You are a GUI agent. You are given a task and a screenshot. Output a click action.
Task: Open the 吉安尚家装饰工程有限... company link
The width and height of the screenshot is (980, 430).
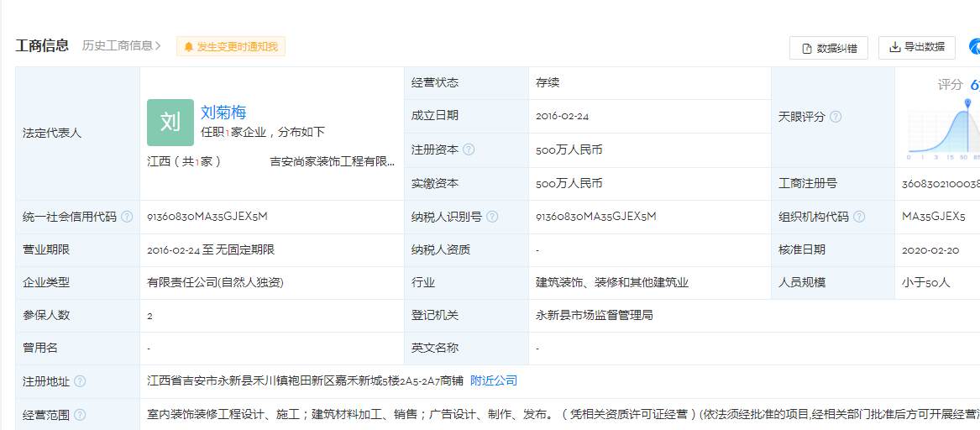[x=332, y=161]
